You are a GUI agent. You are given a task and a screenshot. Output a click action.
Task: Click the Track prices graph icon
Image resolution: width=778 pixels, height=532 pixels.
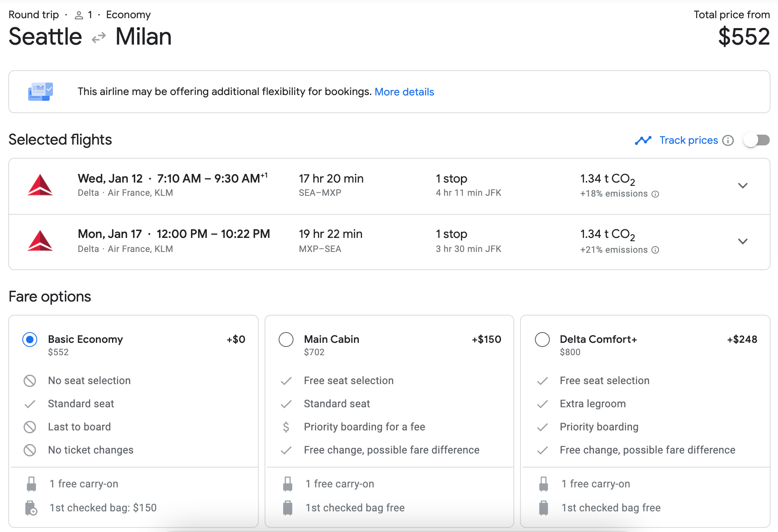[643, 140]
